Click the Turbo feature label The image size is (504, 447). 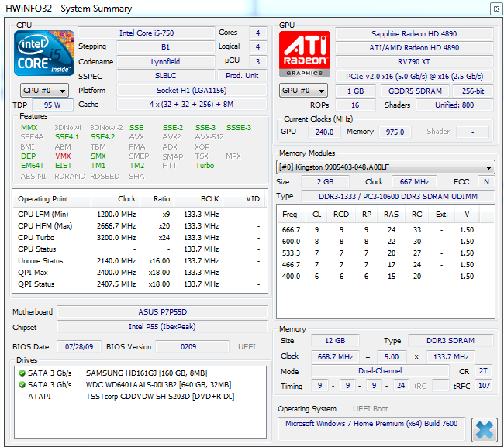(x=205, y=166)
